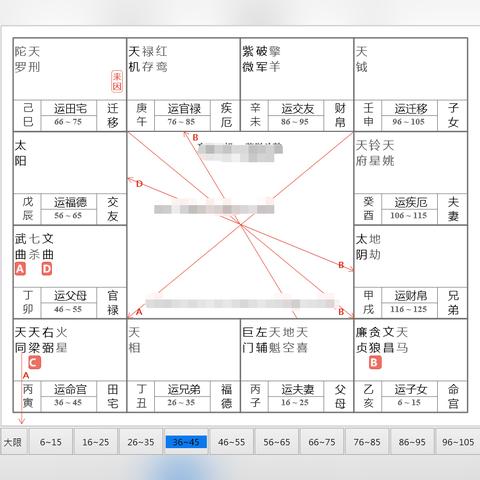Select the 96~105 decade tab
The image size is (480, 480).
click(458, 442)
